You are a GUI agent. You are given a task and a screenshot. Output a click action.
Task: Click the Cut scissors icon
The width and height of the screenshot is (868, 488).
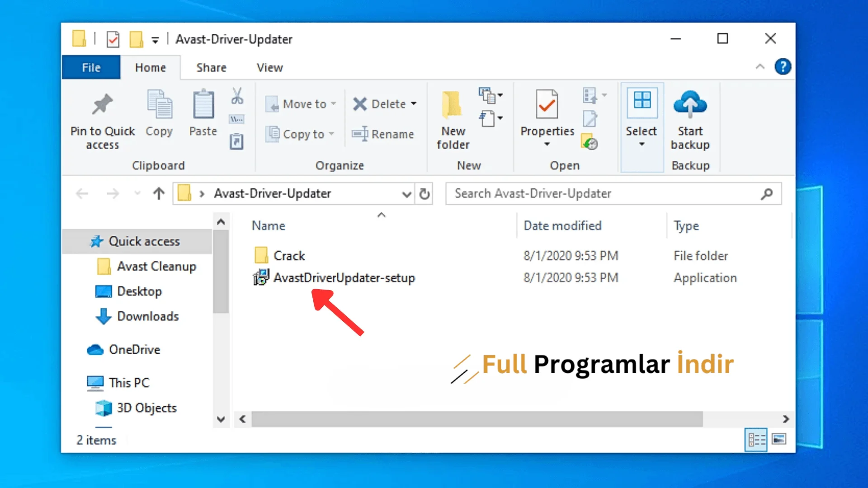[237, 96]
